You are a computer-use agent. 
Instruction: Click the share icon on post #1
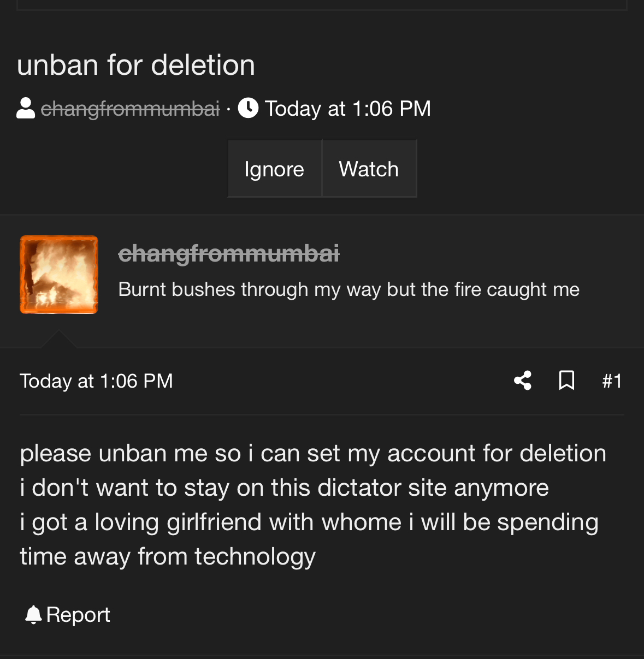click(523, 381)
